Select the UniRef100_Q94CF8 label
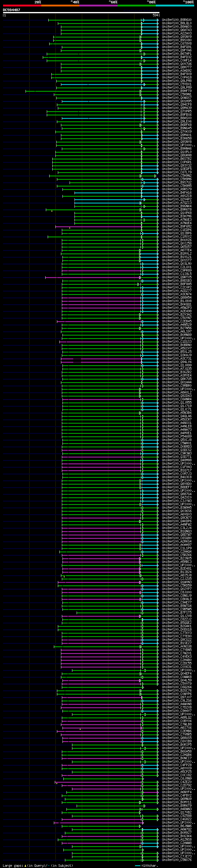The height and width of the screenshot is (868, 197). (x=176, y=104)
